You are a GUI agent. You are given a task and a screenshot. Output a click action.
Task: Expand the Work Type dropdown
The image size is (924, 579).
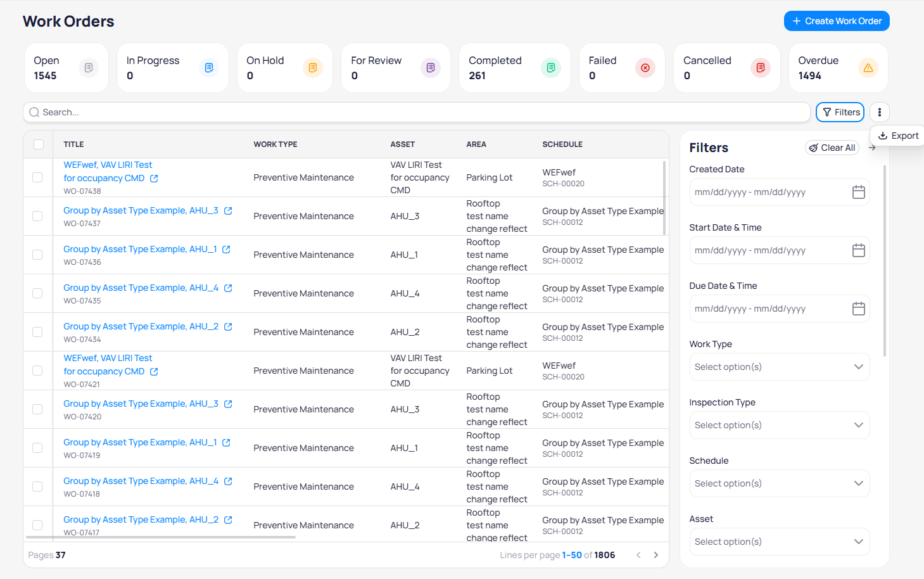[x=779, y=367]
